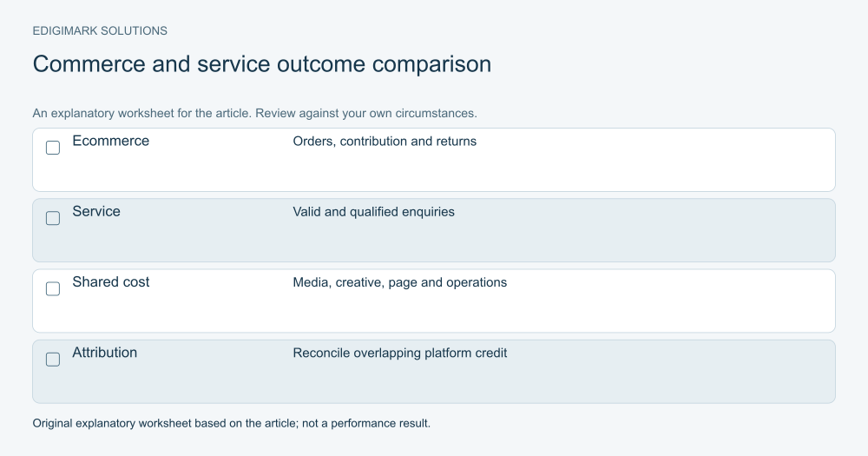Image resolution: width=868 pixels, height=456 pixels.
Task: Click the 'Commerce and service outcome comparison' heading
Action: [262, 64]
